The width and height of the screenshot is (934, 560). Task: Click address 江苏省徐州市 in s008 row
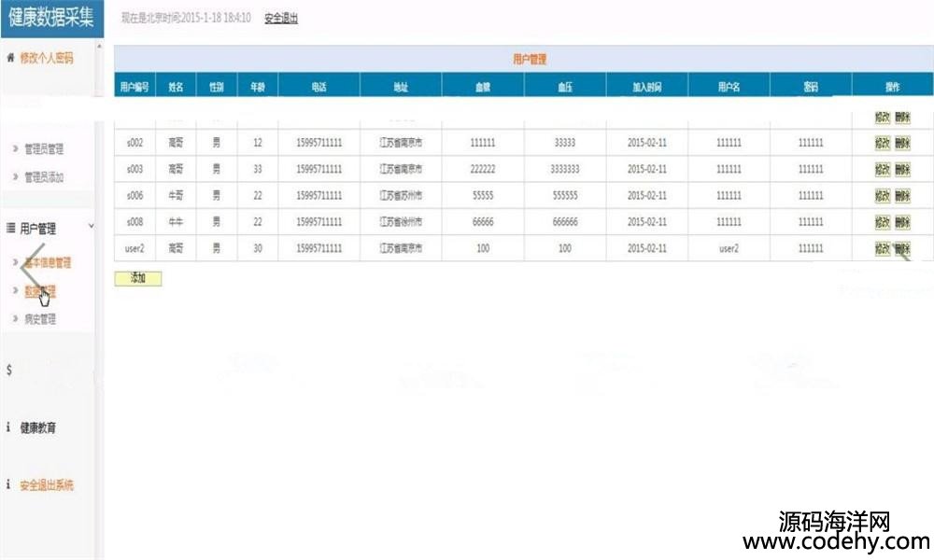[x=401, y=222]
